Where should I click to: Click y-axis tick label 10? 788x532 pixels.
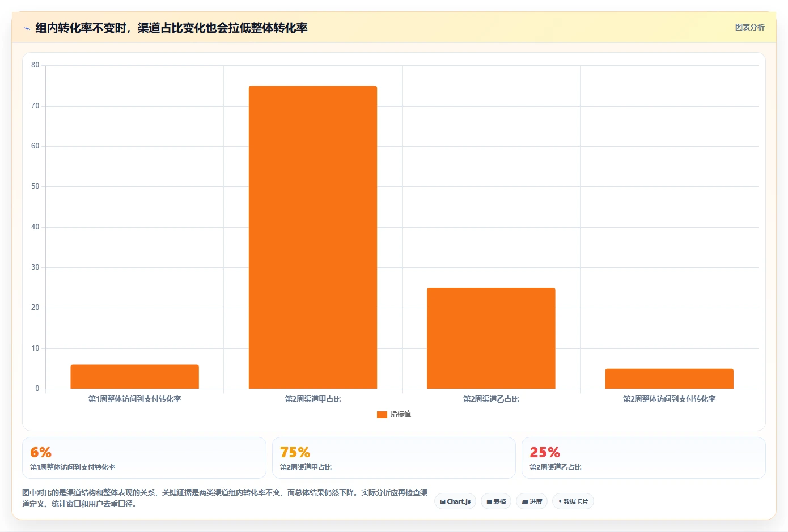pyautogui.click(x=35, y=348)
